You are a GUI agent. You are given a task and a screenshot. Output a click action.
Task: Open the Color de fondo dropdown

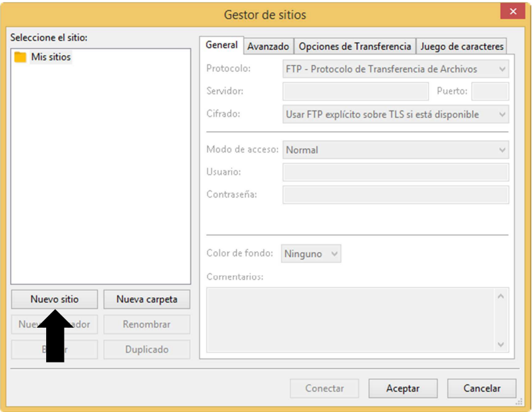pos(311,254)
